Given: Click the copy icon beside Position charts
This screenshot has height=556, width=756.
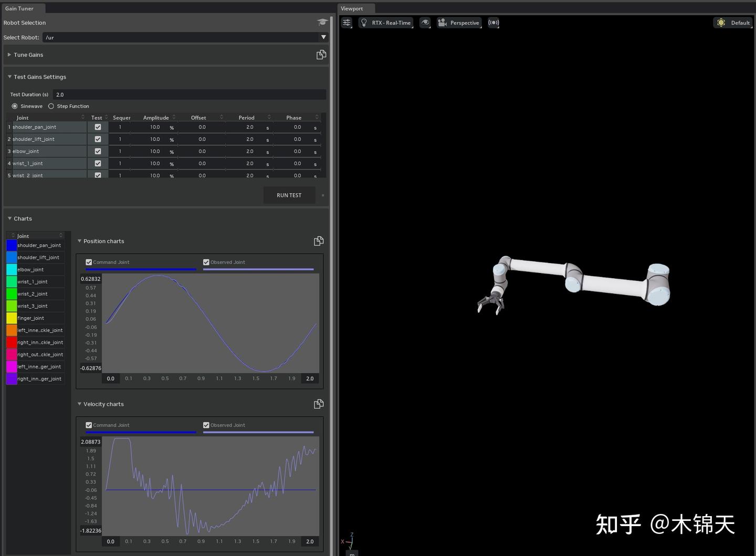Looking at the screenshot, I should coord(319,240).
